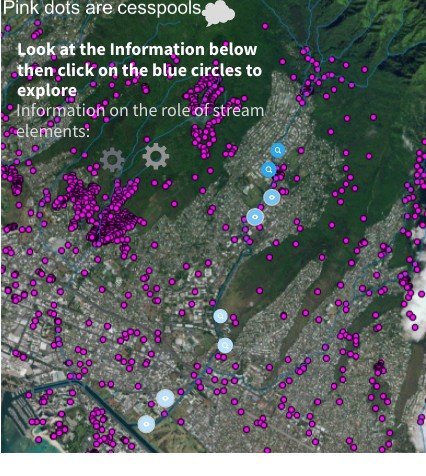Click the second dark blue magnifier circle
This screenshot has width=426, height=476.
click(x=269, y=170)
